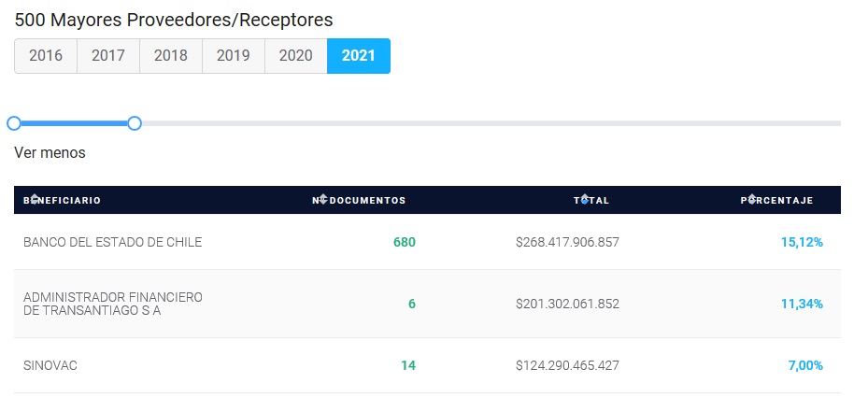
Task: Select the 2017 year tab
Action: click(108, 56)
